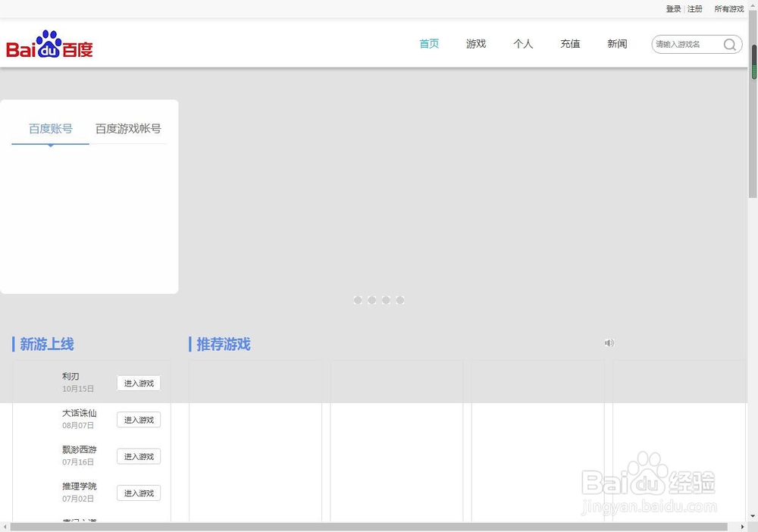Select the first carousel dot
The height and width of the screenshot is (532, 758).
(357, 300)
